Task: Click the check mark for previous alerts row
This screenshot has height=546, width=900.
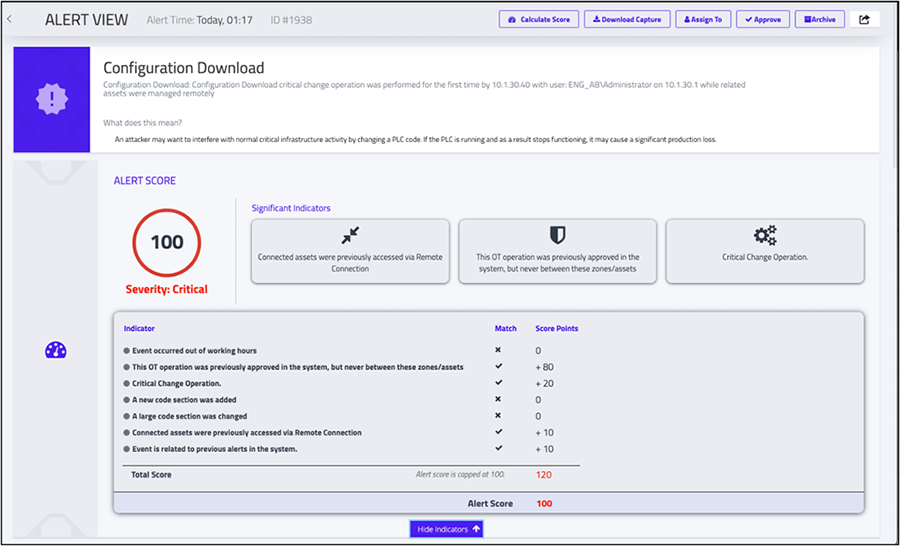Action: click(498, 448)
